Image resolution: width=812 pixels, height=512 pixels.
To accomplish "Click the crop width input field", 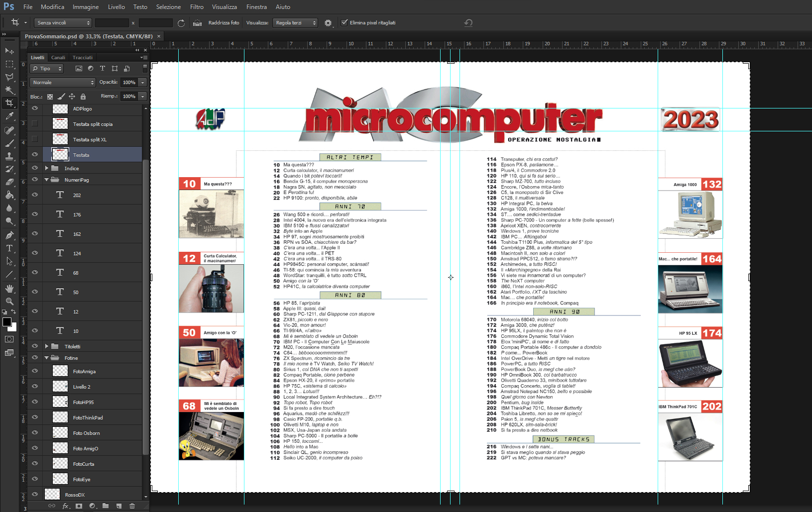I will pyautogui.click(x=112, y=23).
